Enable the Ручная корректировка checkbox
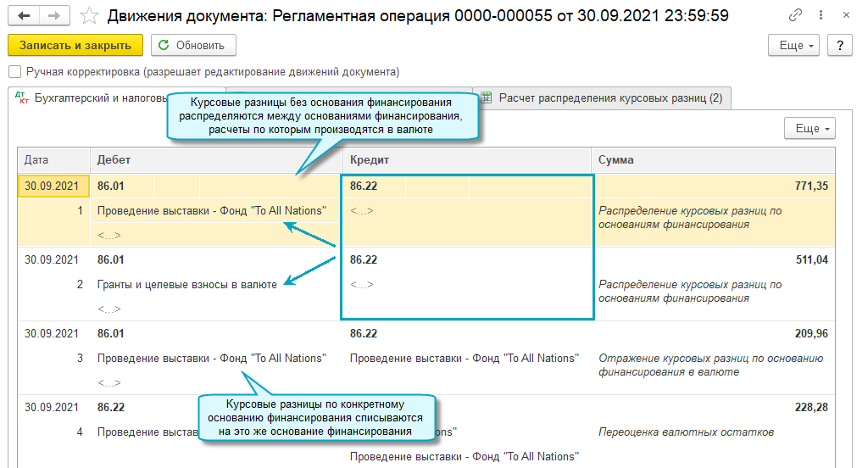This screenshot has width=868, height=468. [x=15, y=71]
